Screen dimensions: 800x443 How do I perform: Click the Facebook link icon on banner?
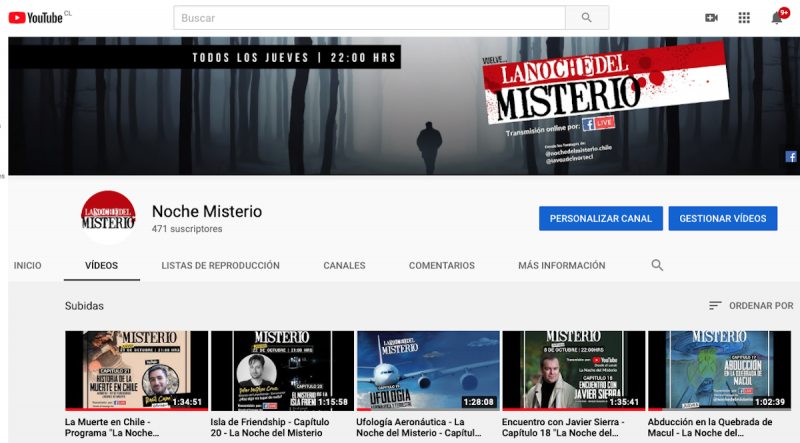(x=791, y=157)
